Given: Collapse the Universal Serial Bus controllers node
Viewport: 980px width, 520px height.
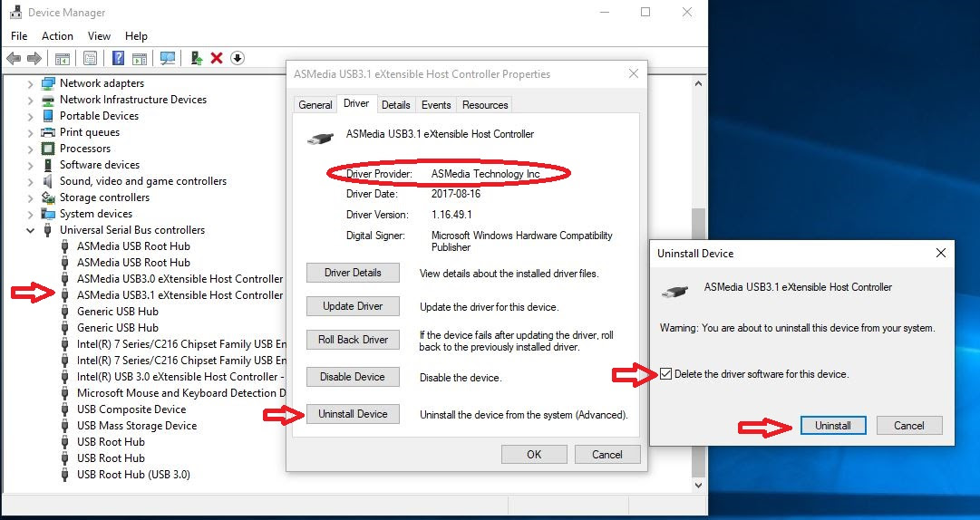Looking at the screenshot, I should click(x=30, y=230).
